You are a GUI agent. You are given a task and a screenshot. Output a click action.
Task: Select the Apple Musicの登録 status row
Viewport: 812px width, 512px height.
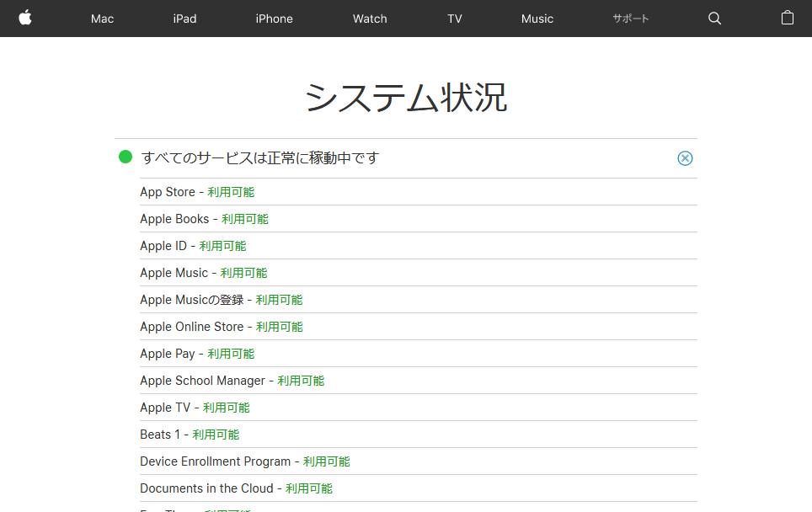click(x=419, y=300)
